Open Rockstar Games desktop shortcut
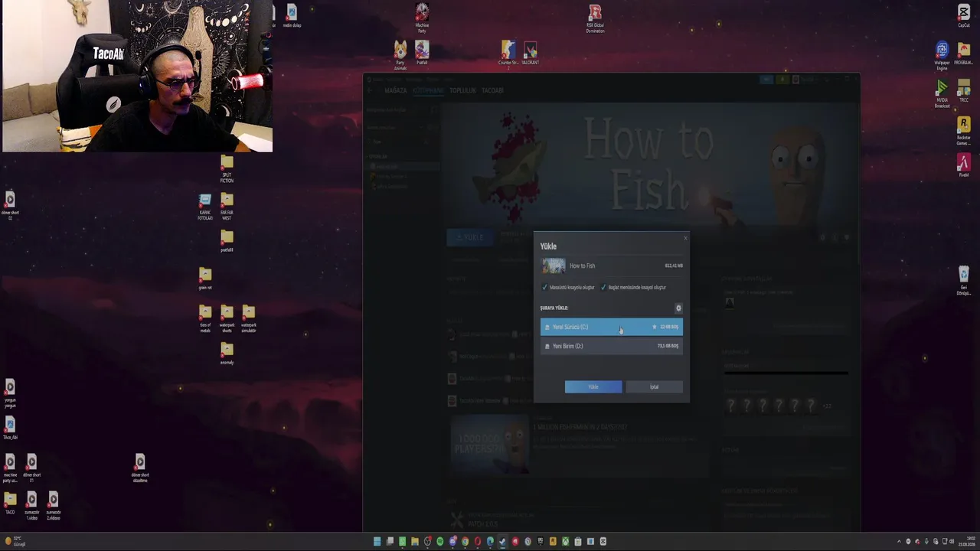Viewport: 980px width, 551px height. click(964, 131)
